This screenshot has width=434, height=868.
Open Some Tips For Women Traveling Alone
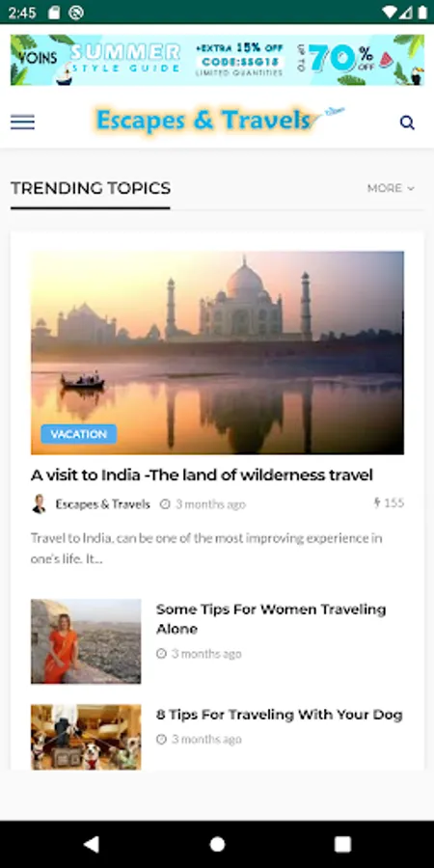tap(271, 619)
